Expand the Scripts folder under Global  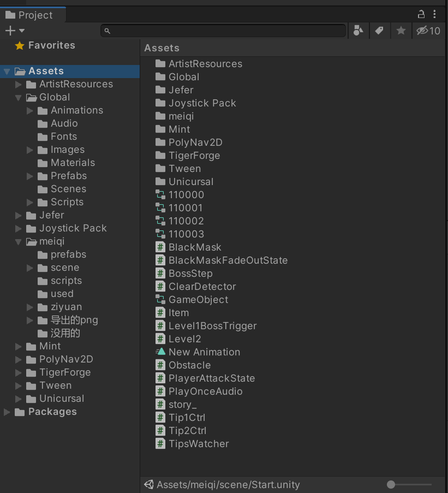(30, 202)
